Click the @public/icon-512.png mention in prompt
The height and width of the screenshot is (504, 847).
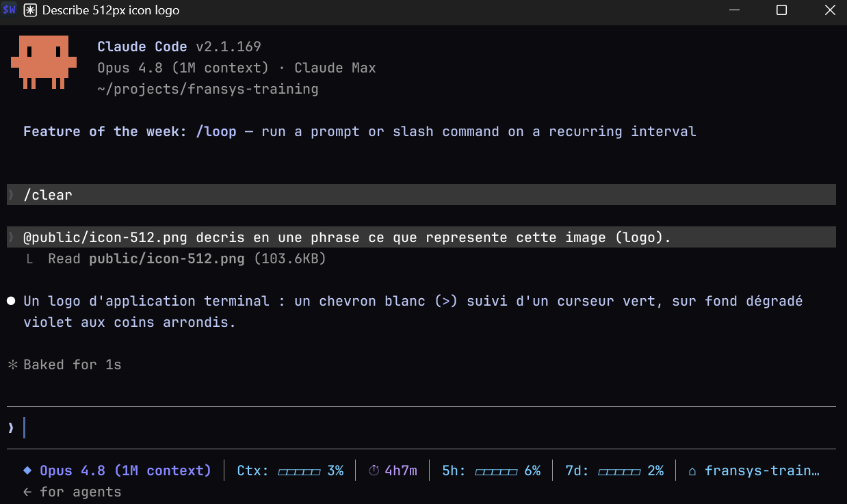[105, 237]
